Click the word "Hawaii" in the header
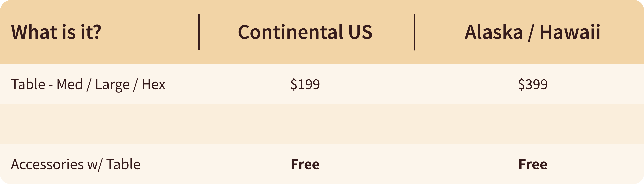 click(x=570, y=32)
